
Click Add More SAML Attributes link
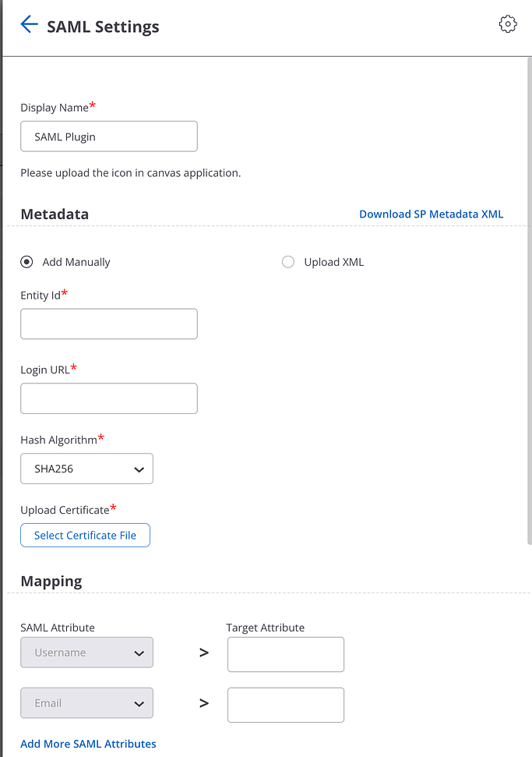[x=88, y=744]
